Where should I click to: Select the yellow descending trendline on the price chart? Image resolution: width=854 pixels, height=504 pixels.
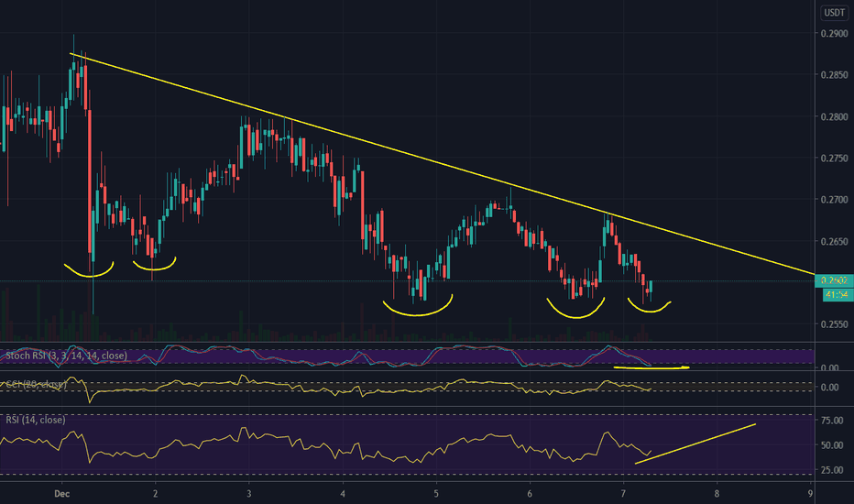point(442,163)
